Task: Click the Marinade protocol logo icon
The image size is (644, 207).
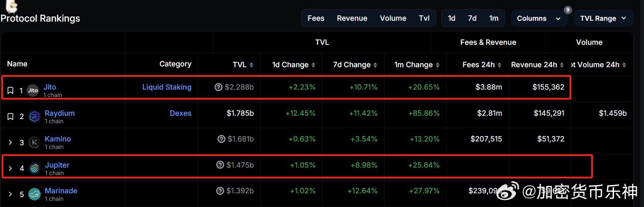Action: point(34,194)
